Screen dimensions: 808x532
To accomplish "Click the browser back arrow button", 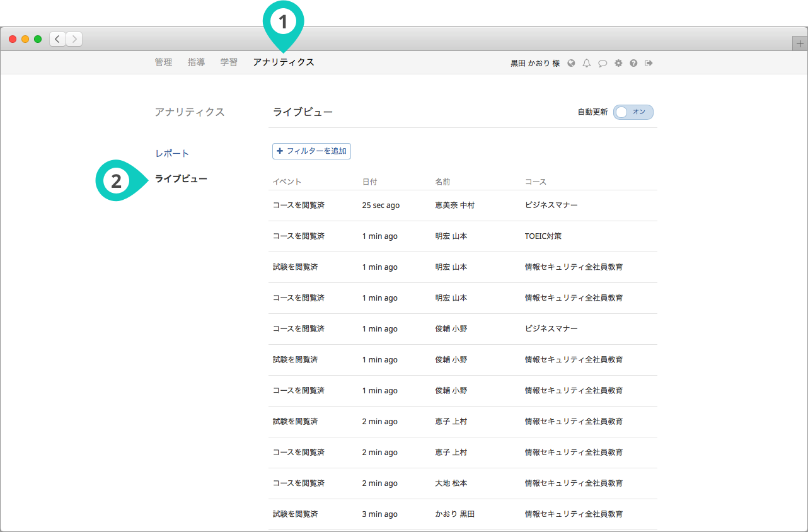I will click(x=57, y=39).
